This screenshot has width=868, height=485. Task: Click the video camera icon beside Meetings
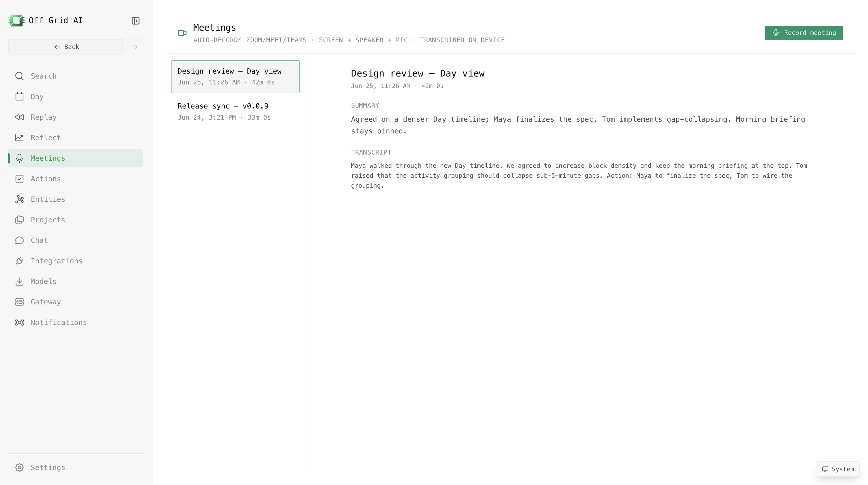(x=182, y=33)
